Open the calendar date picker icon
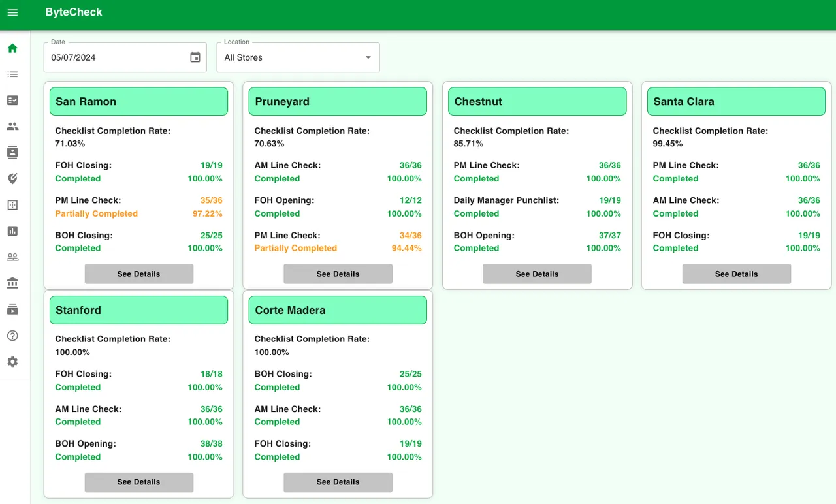This screenshot has width=836, height=504. (195, 57)
